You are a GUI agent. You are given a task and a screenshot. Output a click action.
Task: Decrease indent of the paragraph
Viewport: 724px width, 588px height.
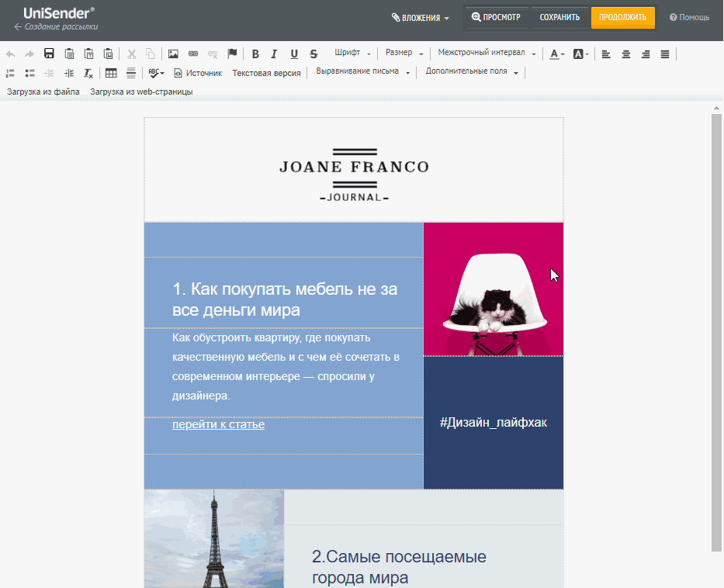click(x=50, y=73)
